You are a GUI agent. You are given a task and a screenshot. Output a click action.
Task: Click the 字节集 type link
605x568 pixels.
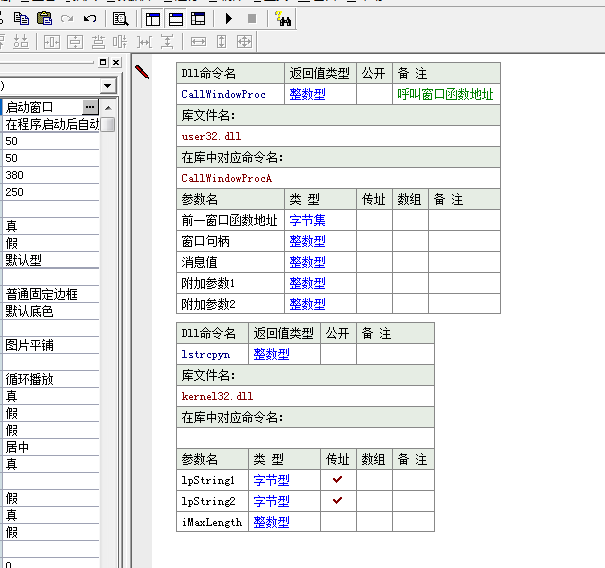click(308, 220)
